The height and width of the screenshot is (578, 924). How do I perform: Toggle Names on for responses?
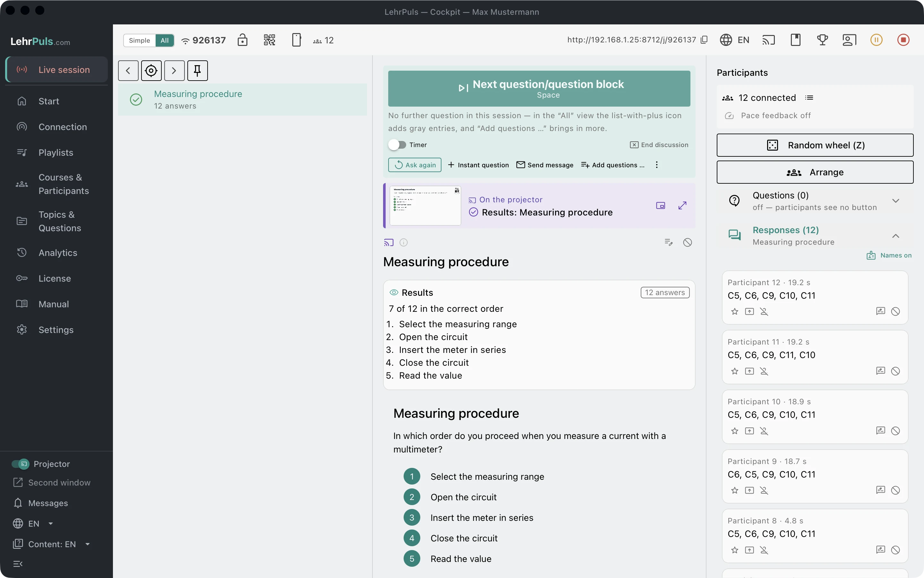pos(889,255)
